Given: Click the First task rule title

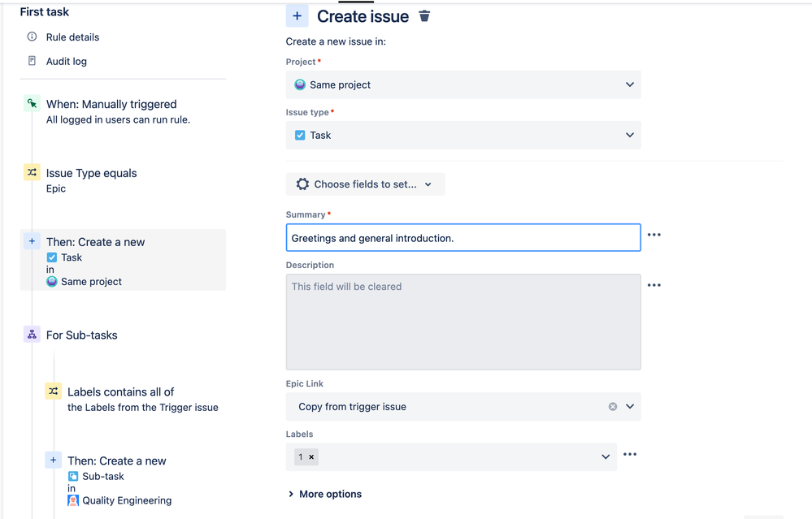Looking at the screenshot, I should [x=45, y=12].
